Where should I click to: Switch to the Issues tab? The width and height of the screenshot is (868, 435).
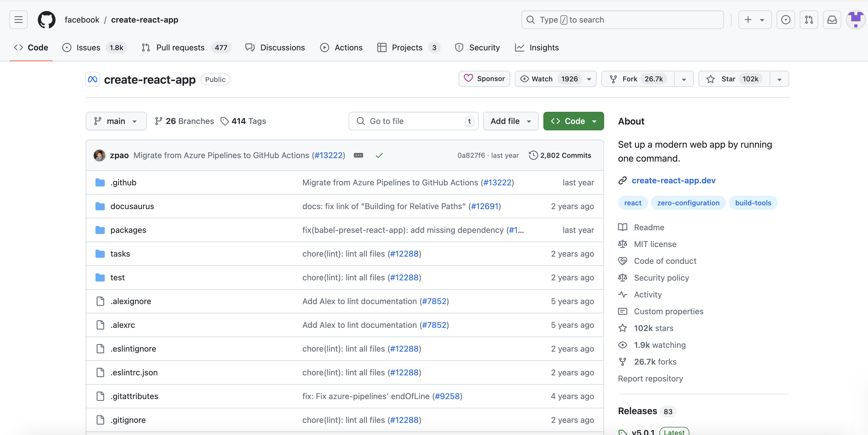click(x=94, y=47)
